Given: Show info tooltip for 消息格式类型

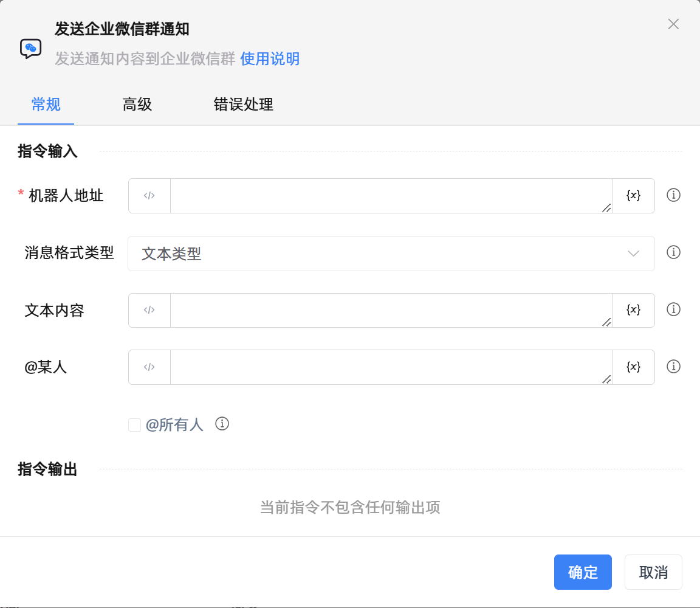Looking at the screenshot, I should pyautogui.click(x=673, y=252).
